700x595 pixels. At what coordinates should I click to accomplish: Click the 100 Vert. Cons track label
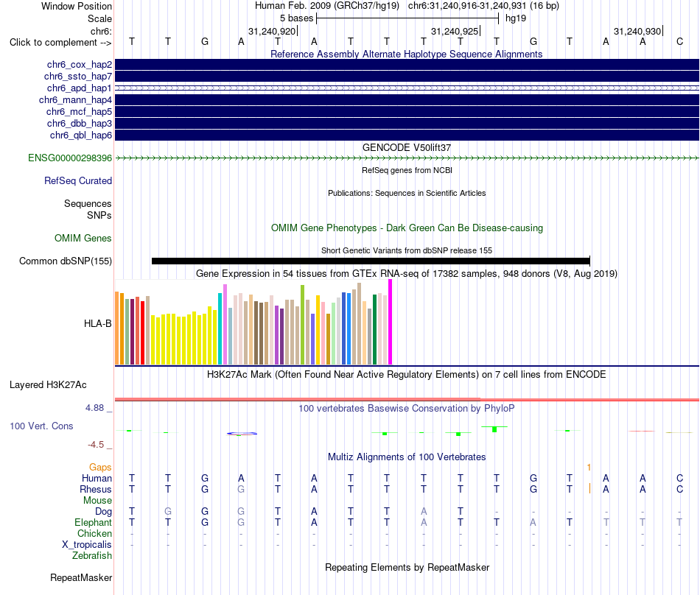pos(41,426)
